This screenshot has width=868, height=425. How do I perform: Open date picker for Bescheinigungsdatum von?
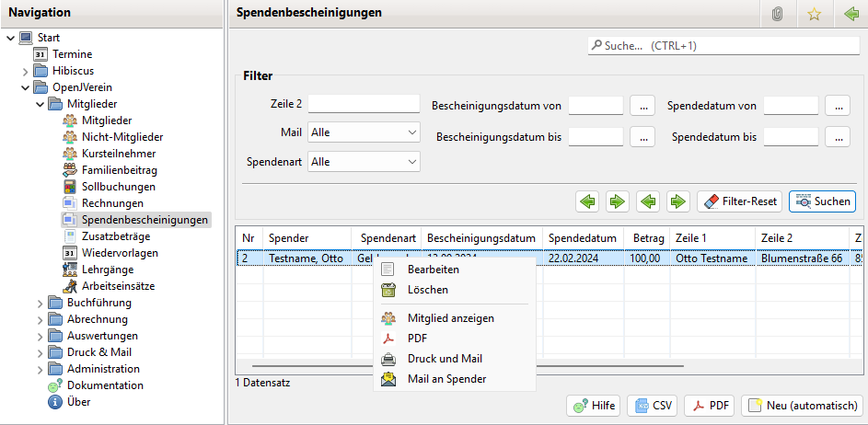pos(642,106)
